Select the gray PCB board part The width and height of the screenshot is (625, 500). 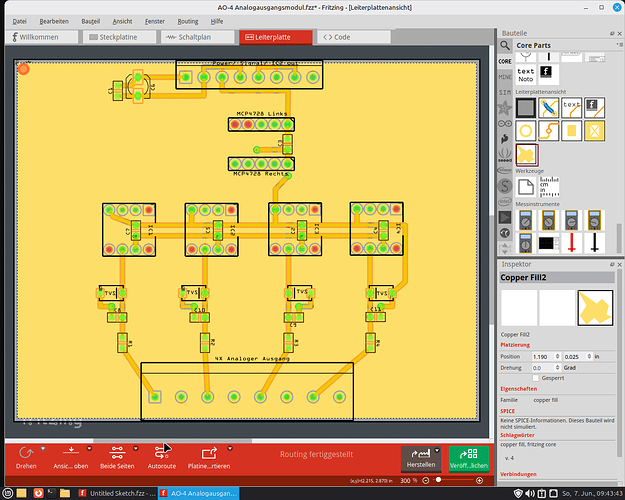[x=526, y=108]
